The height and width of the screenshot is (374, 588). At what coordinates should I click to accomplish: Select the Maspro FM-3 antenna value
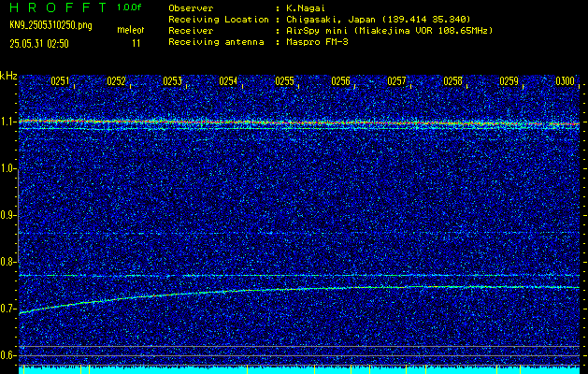317,42
